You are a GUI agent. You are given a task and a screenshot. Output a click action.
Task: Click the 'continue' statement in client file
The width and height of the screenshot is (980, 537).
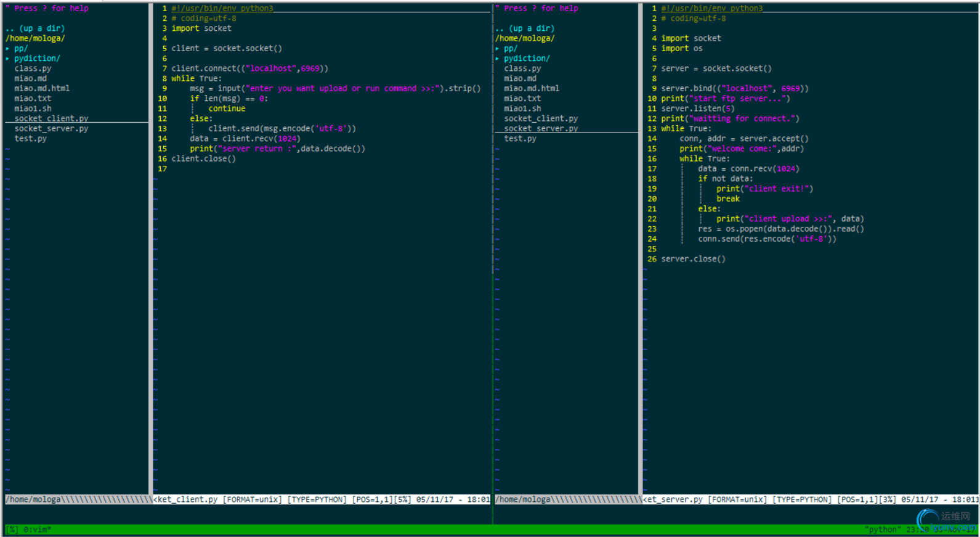pos(227,109)
